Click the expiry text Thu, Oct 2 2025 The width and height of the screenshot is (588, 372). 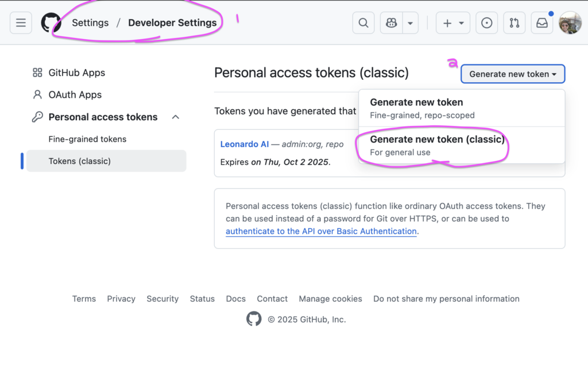[296, 162]
